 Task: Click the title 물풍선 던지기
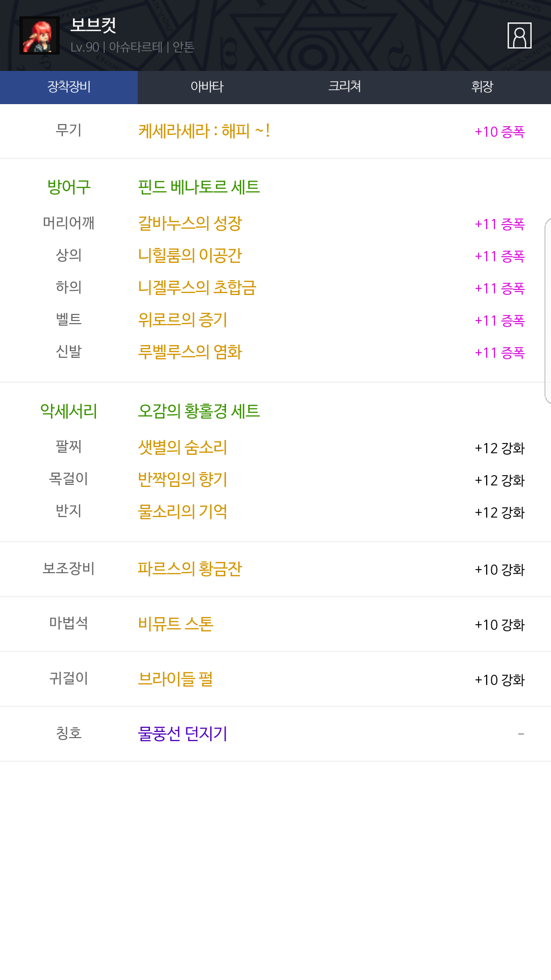click(x=183, y=733)
